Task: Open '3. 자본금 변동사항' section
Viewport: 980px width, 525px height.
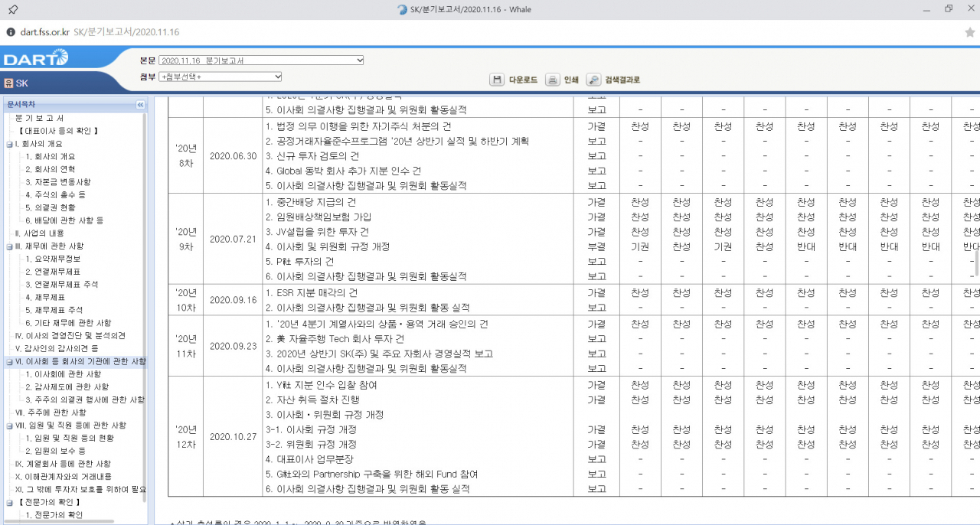Action: pyautogui.click(x=57, y=182)
